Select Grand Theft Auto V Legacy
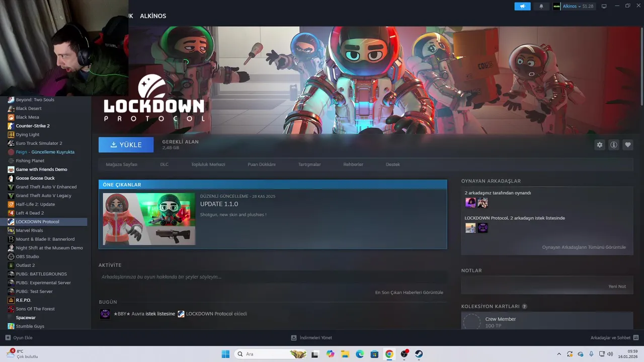 point(43,196)
